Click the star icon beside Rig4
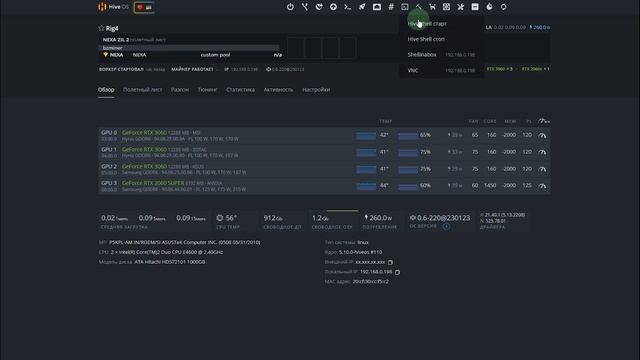 101,28
